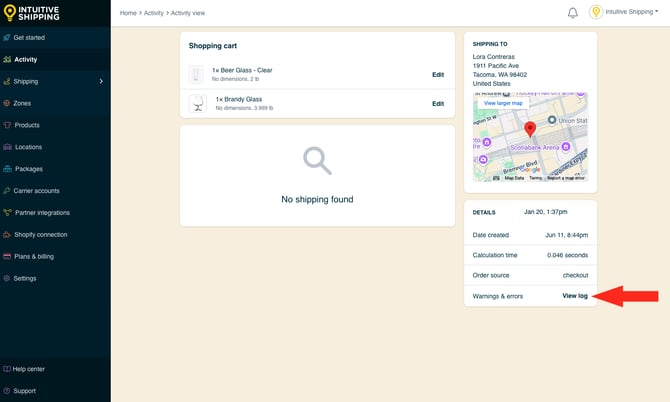Click Activity in the breadcrumb
Screen dimensions: 670x402
pyautogui.click(x=154, y=13)
